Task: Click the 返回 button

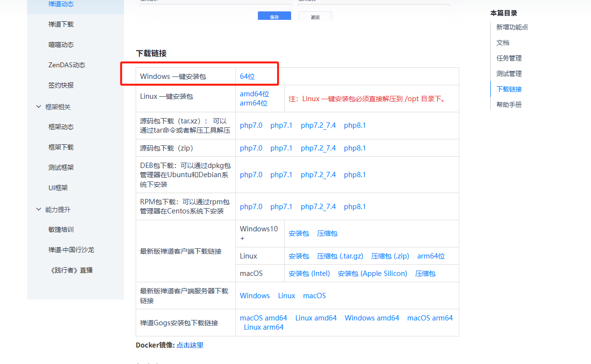Action: [x=315, y=16]
